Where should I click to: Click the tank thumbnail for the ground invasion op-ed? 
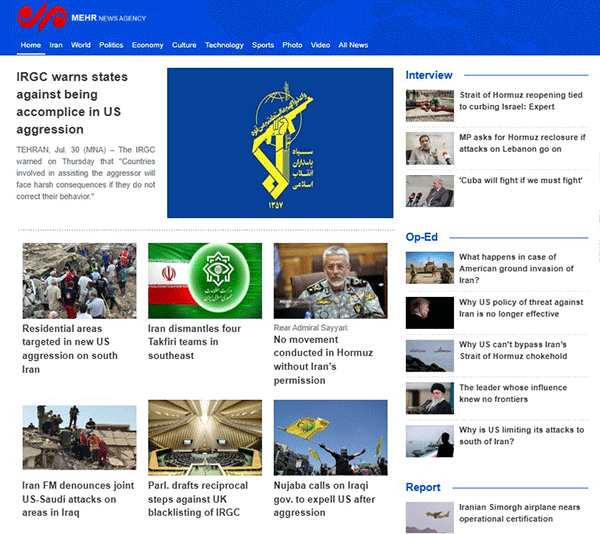430,267
